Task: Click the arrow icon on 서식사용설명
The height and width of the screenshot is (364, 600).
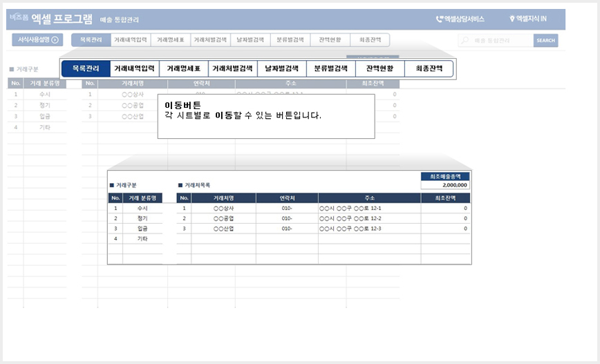Action: [55, 40]
